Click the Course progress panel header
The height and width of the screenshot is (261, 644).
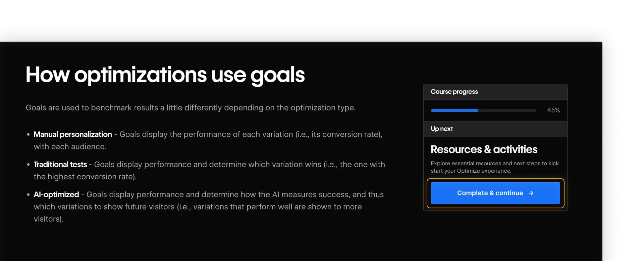tap(454, 91)
